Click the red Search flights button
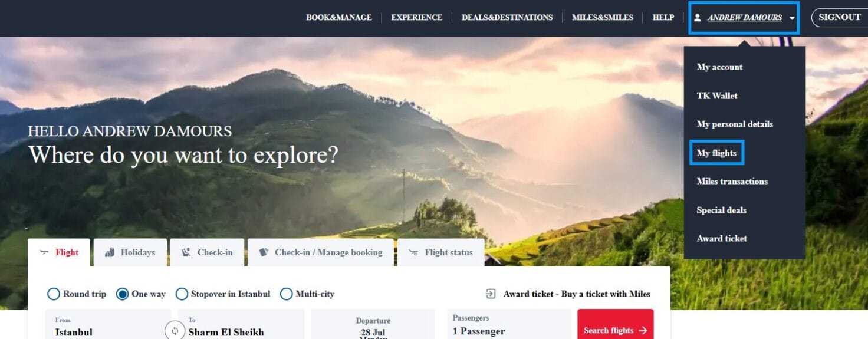Image resolution: width=868 pixels, height=339 pixels. (616, 324)
